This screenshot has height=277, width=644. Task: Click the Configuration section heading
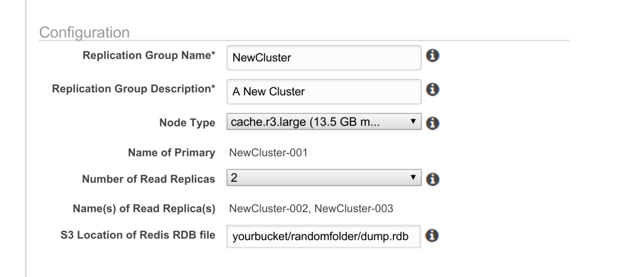point(84,32)
